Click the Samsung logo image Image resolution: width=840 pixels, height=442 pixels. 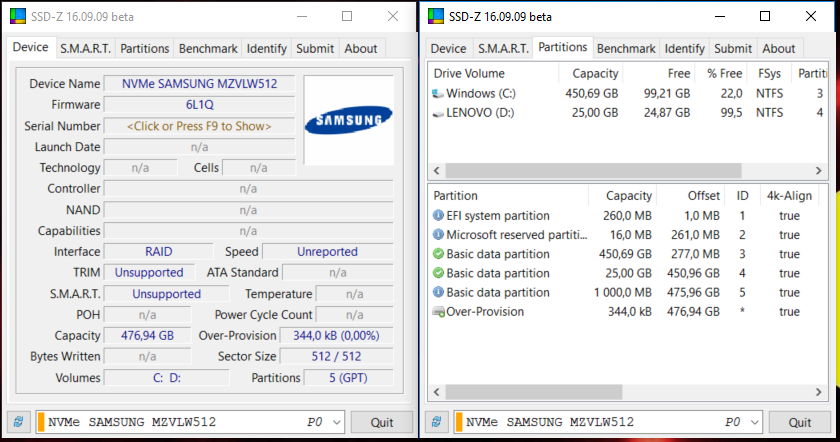pos(349,120)
